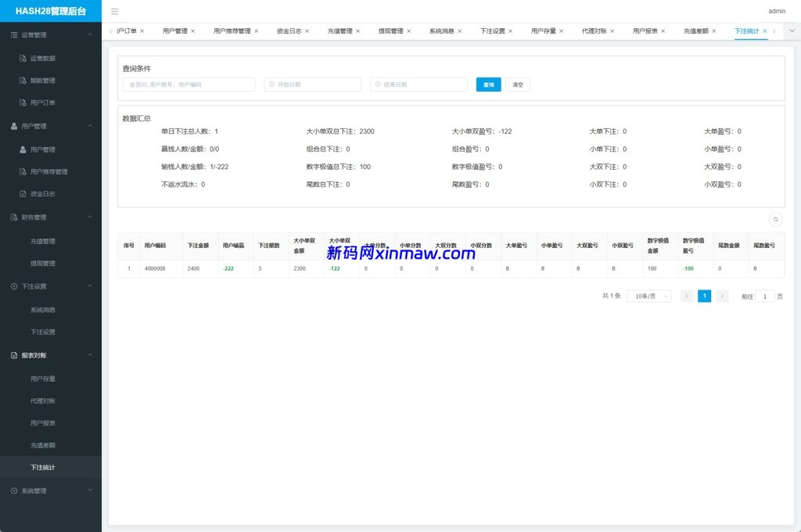Open 资金日志 from its sidebar icon

(x=22, y=194)
